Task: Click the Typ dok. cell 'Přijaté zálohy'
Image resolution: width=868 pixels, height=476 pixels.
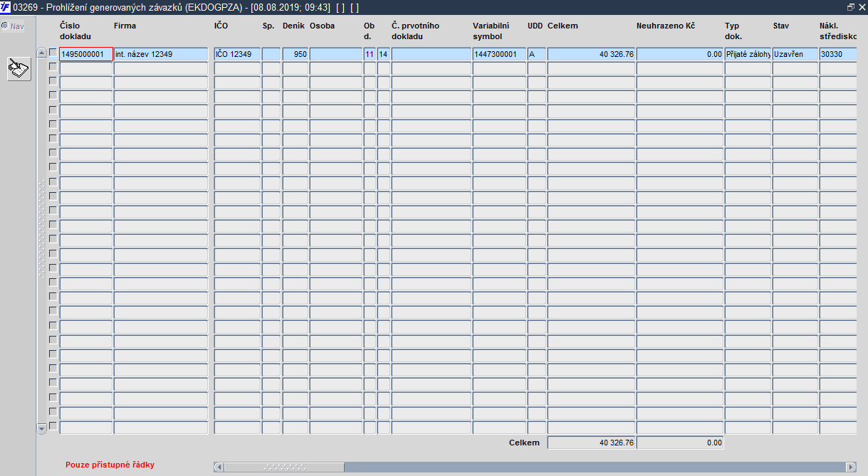Action: point(748,54)
